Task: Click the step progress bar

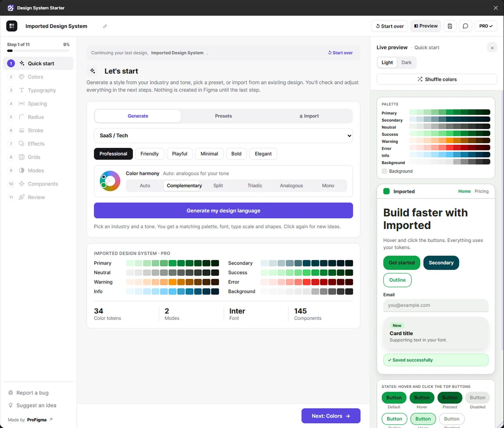Action: coord(38,51)
